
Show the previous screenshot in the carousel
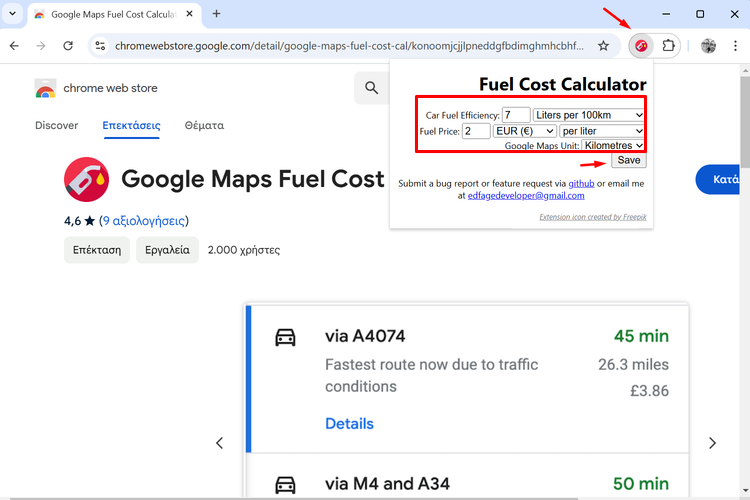[x=220, y=443]
